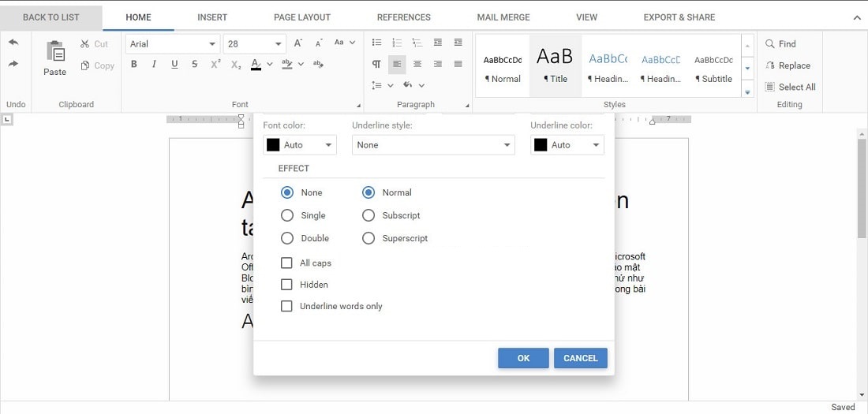Decrease paragraph indent
This screenshot has width=868, height=414.
pos(438,43)
